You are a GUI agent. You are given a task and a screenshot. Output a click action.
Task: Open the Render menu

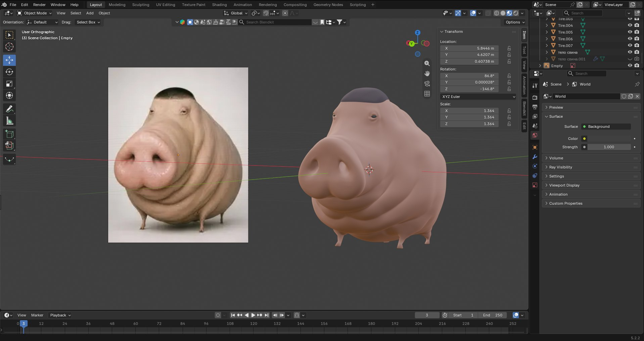point(39,5)
